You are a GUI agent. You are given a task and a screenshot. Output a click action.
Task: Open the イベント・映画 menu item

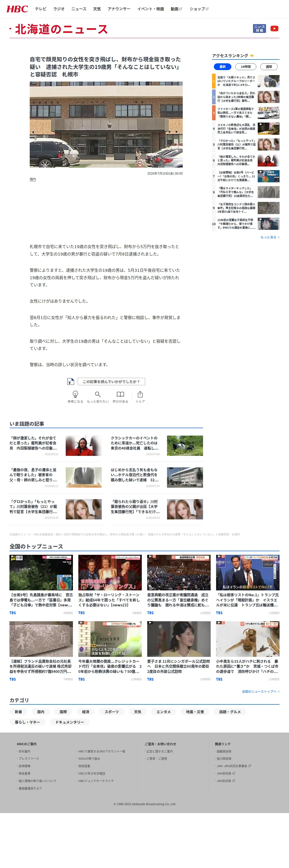(x=150, y=9)
